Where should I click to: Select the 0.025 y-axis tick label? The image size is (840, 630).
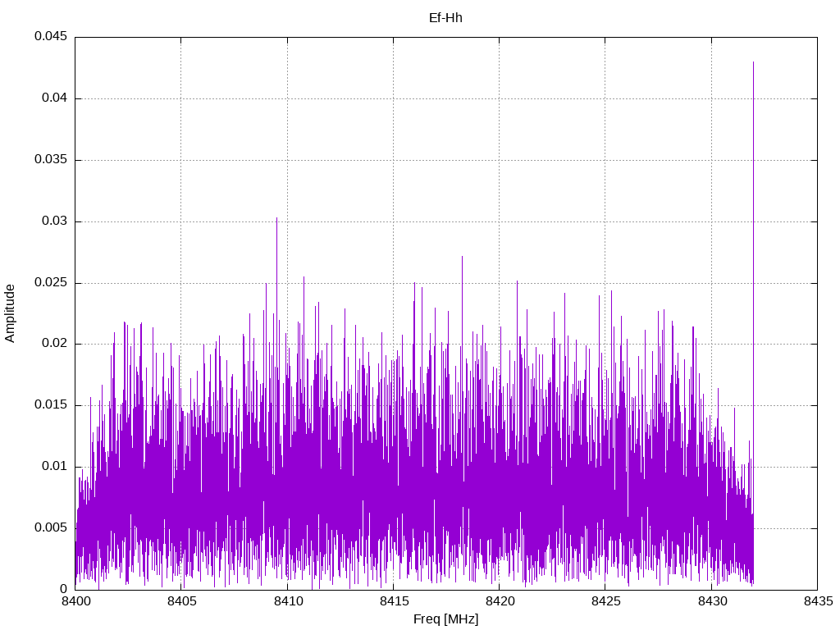(50, 283)
